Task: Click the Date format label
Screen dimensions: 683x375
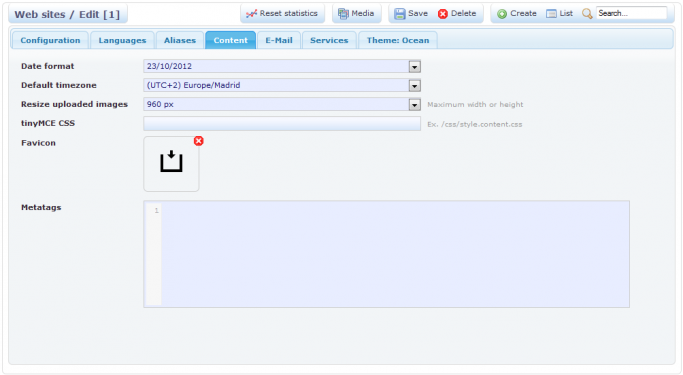Action: (47, 66)
